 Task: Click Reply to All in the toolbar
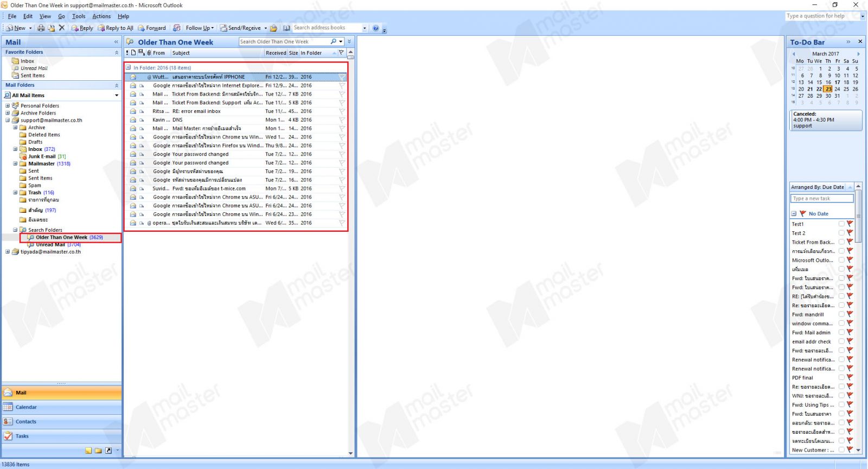[115, 28]
